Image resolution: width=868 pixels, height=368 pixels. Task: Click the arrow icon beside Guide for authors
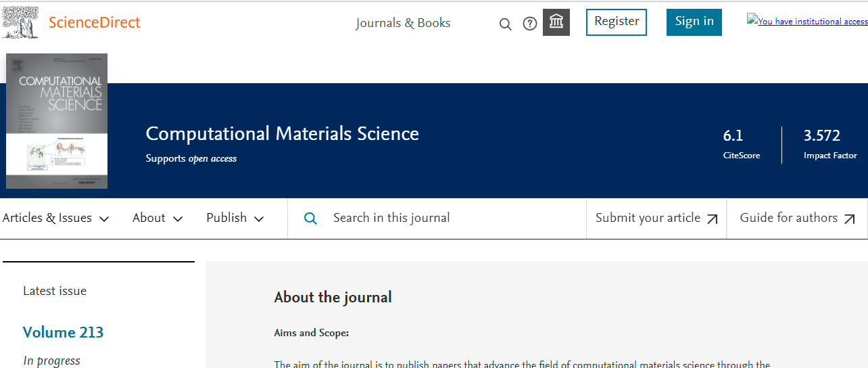point(850,219)
